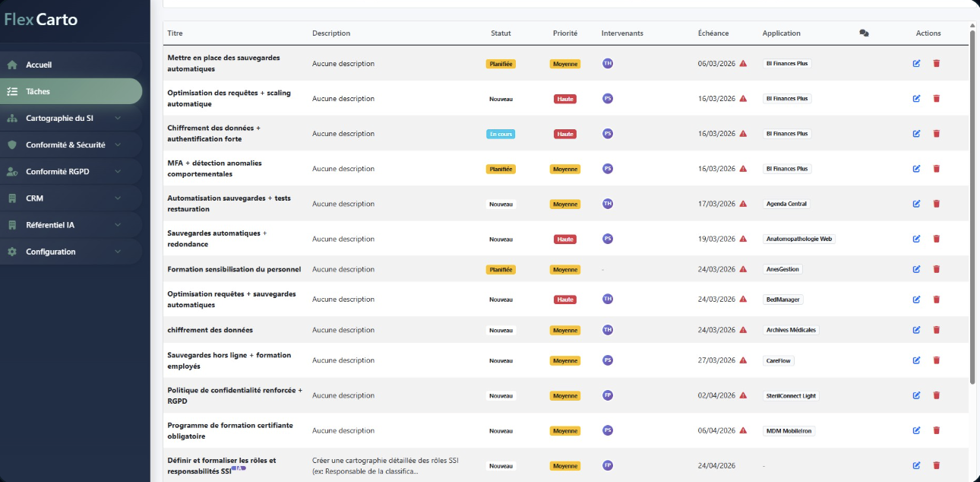Click the Accueil home icon in sidebar
This screenshot has width=980, height=482.
point(12,65)
